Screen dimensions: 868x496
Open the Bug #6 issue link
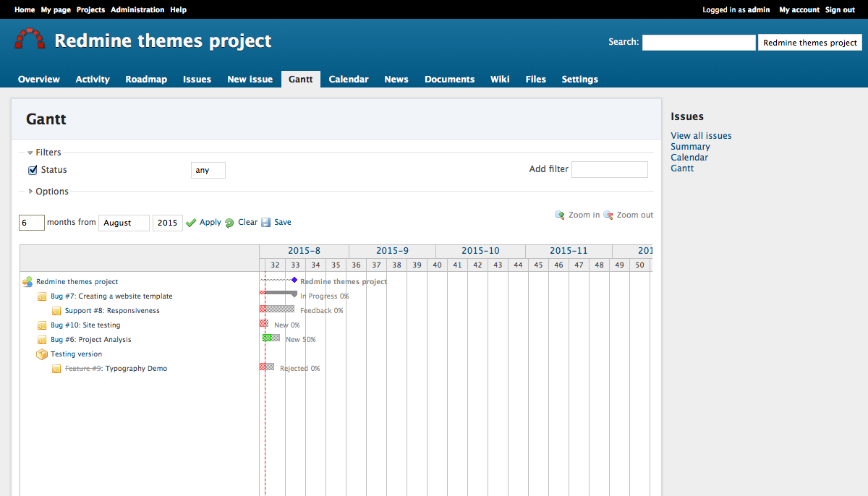pyautogui.click(x=63, y=340)
